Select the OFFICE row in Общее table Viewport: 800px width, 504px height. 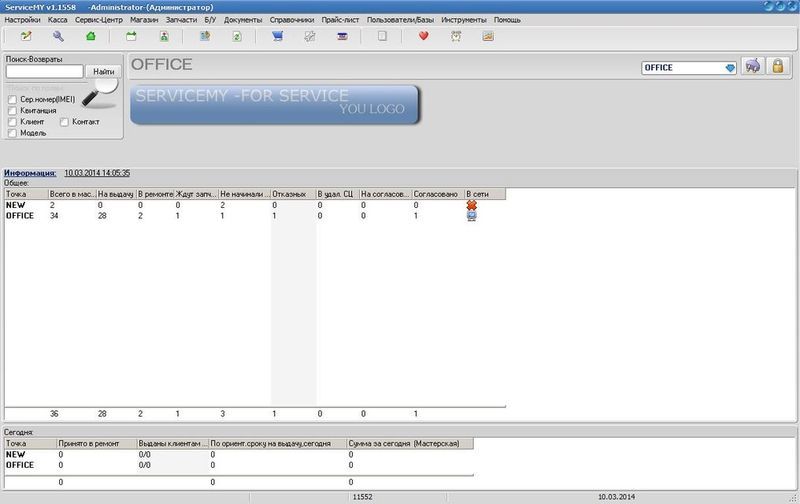pos(255,216)
